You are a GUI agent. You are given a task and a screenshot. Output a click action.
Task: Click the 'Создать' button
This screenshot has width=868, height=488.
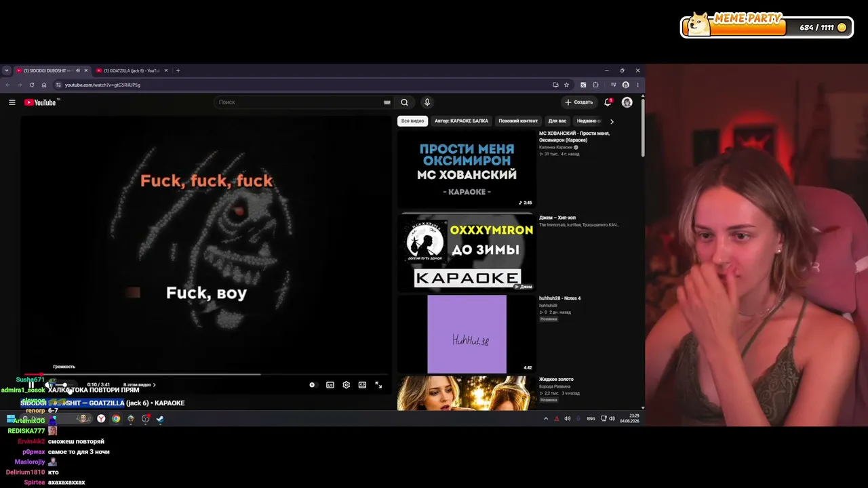578,102
